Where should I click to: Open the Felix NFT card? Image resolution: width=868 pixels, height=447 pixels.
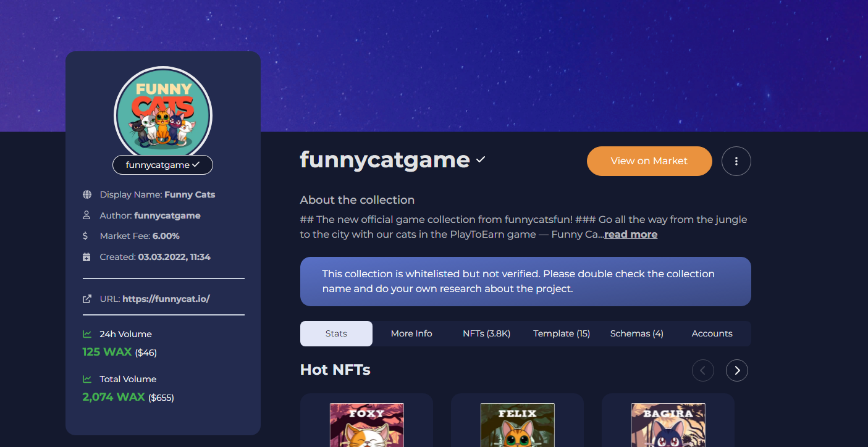pyautogui.click(x=518, y=420)
